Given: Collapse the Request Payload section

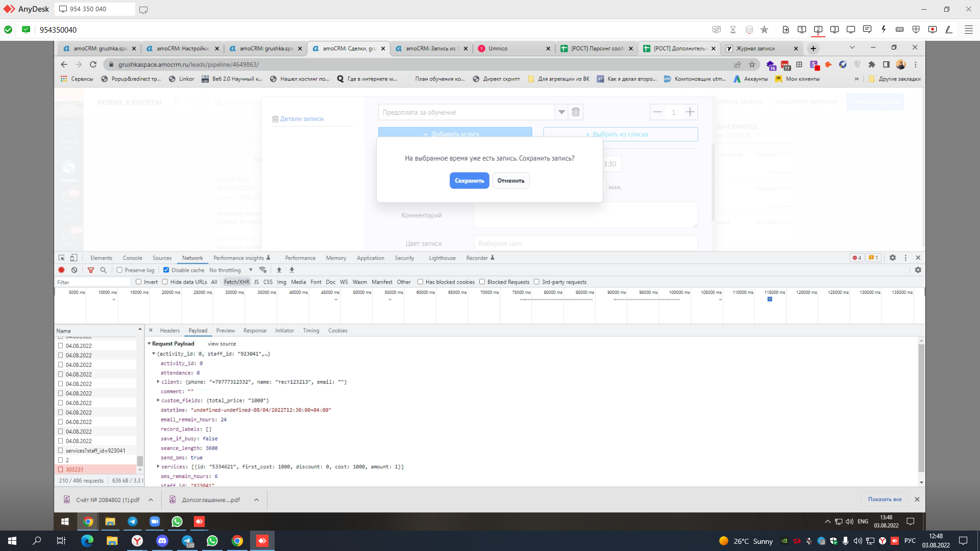Looking at the screenshot, I should click(x=149, y=344).
